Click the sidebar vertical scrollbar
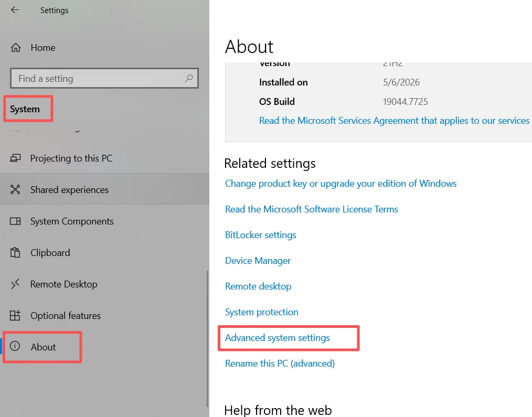The image size is (532, 417). click(207, 338)
